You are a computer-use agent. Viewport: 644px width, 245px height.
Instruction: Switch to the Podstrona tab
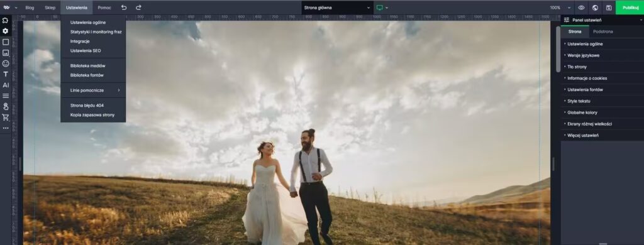tap(603, 31)
